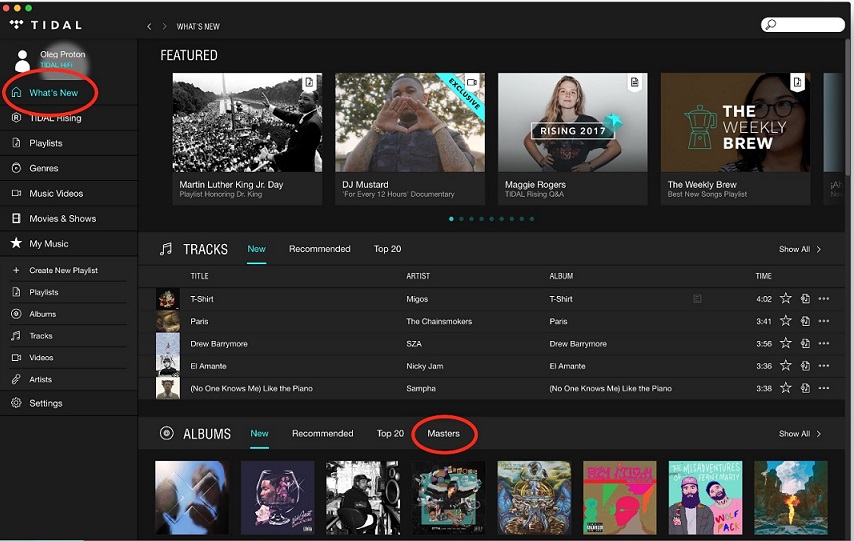Viewport: 854px width, 541px height.
Task: Click El Amante album name
Action: pyautogui.click(x=568, y=366)
